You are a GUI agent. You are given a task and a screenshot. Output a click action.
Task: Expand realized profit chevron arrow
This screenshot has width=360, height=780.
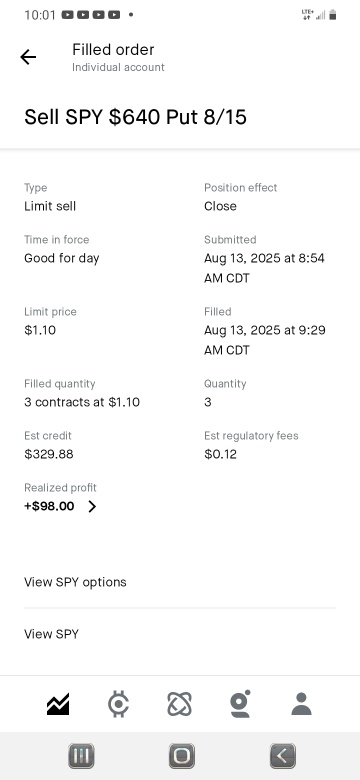[x=92, y=506]
